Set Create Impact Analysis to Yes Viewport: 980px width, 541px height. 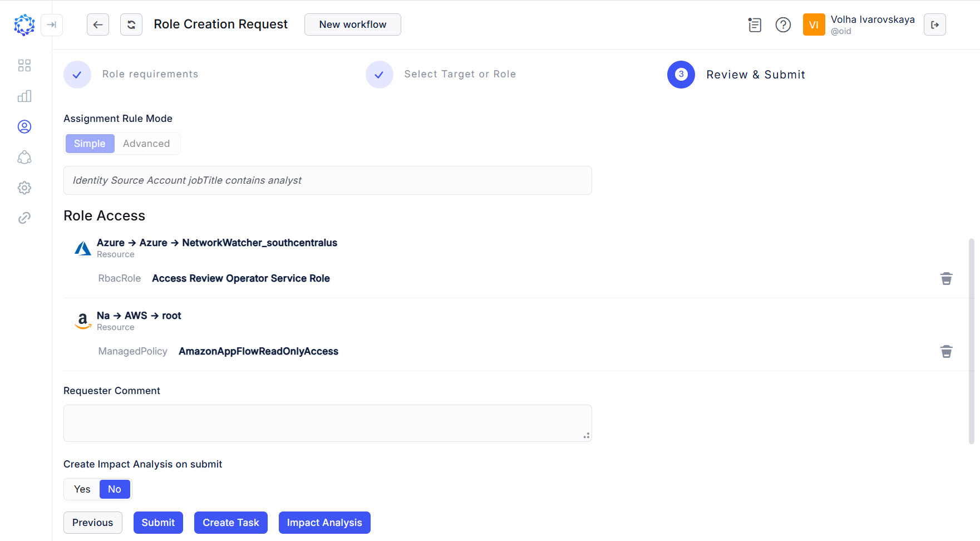82,489
